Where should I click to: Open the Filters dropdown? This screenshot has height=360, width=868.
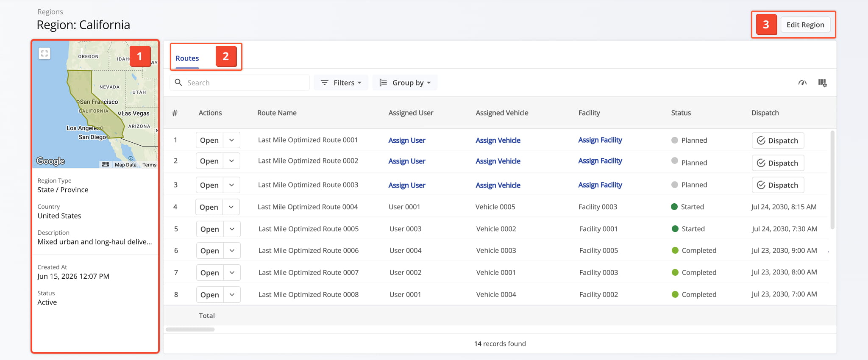coord(341,83)
